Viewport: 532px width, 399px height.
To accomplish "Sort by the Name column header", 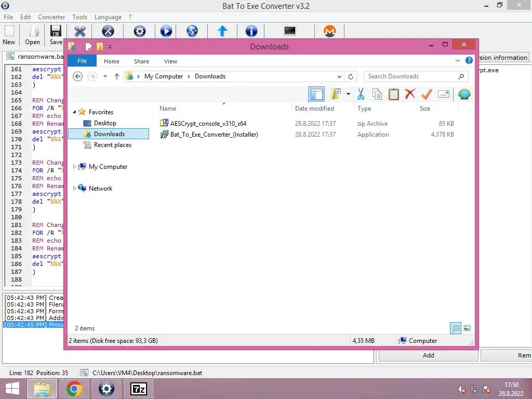I will tap(168, 109).
